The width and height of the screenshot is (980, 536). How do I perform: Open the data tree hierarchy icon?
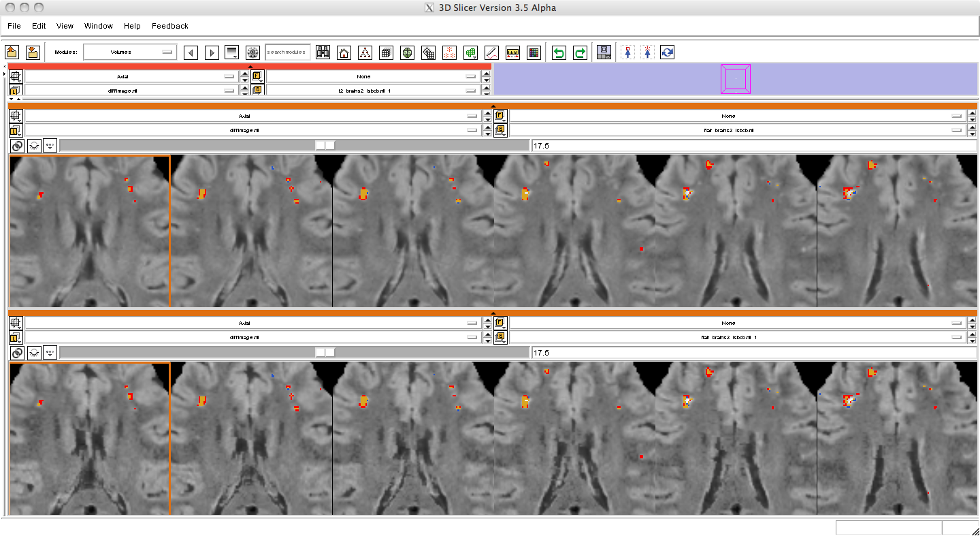365,52
